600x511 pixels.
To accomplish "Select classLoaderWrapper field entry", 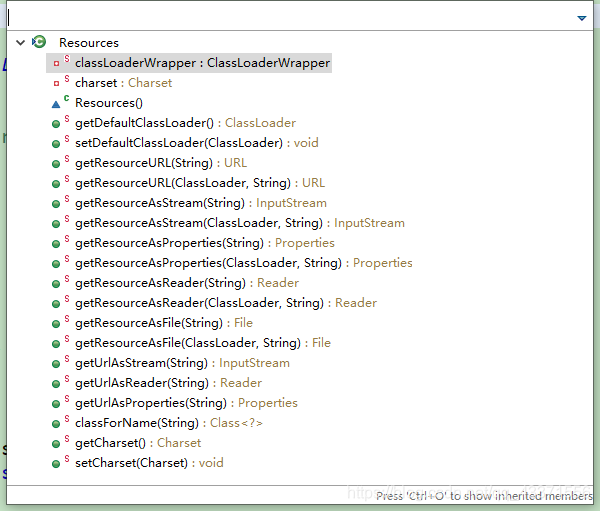I will (189, 63).
